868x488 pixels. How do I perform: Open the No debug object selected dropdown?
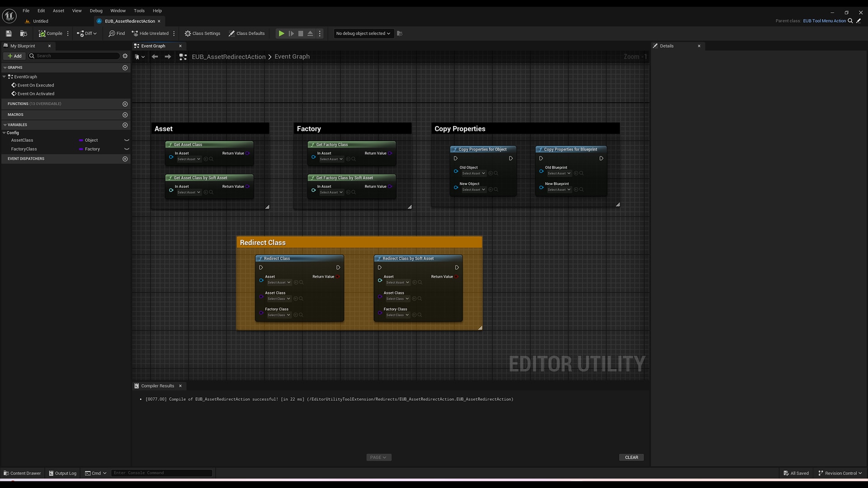[362, 33]
